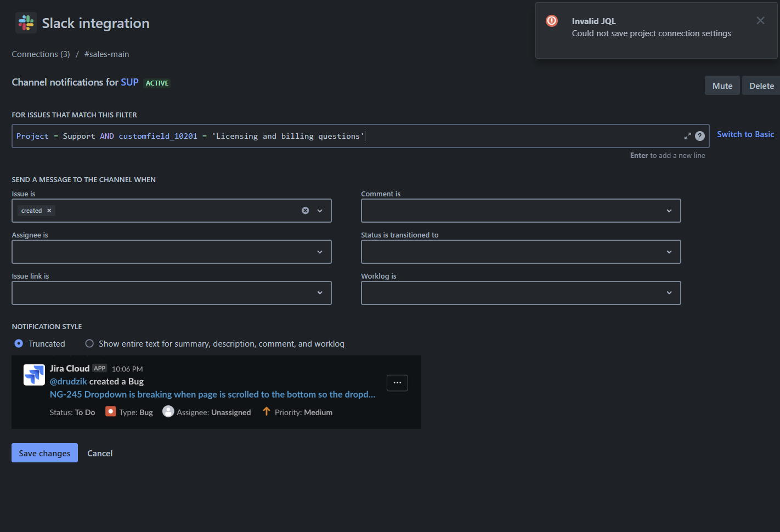
Task: Click the Slack integration logo icon
Action: (x=25, y=22)
